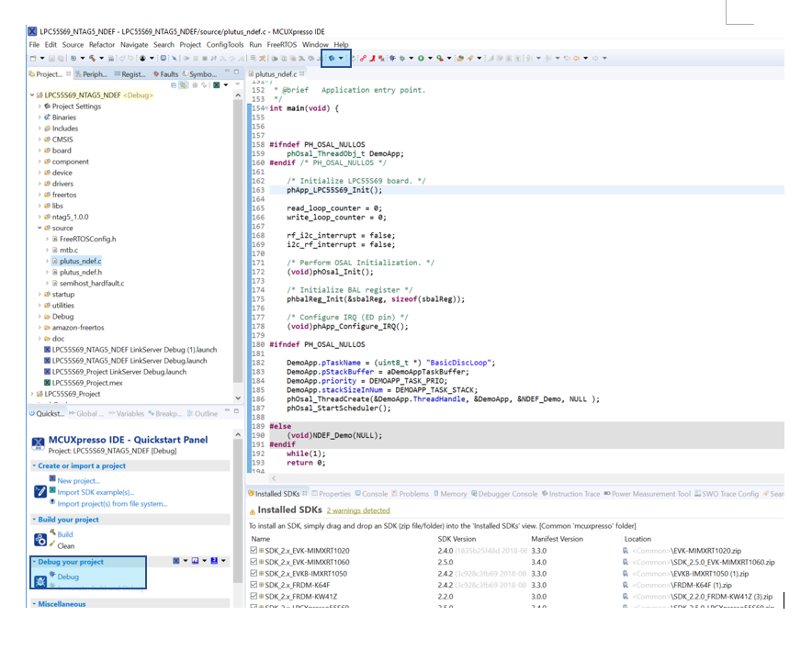Uncheck the SDK_2.x_EVK-MIMXRT1020 checkbox
This screenshot has height=650, width=812.
pyautogui.click(x=254, y=550)
